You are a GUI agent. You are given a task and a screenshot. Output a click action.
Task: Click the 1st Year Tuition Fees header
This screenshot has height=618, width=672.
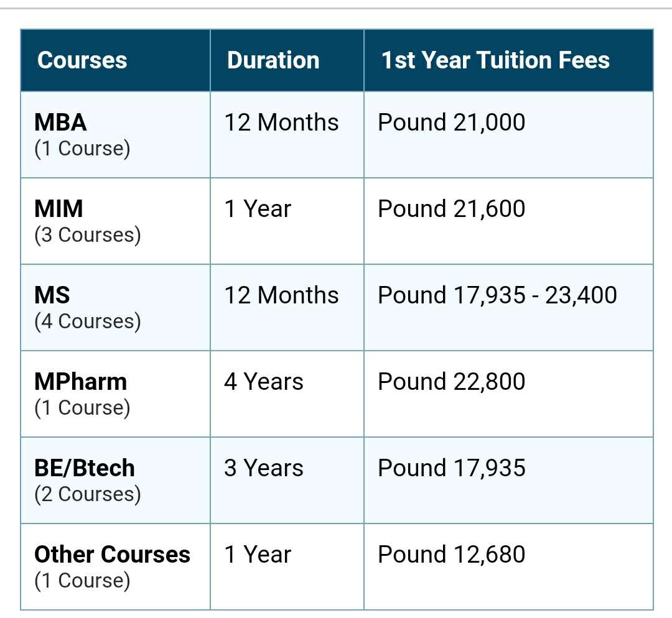click(495, 60)
